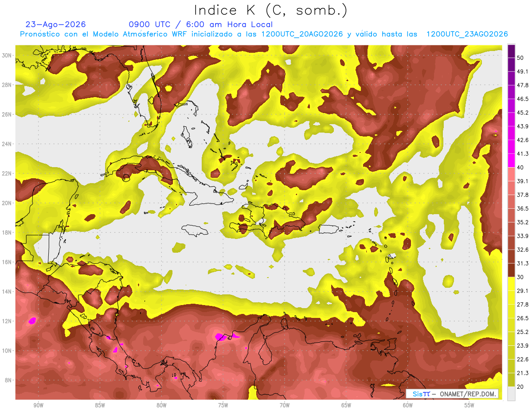Screen dimensions: 532x411
Task: Click the "8N" latitude axis label
Action: coord(8,380)
